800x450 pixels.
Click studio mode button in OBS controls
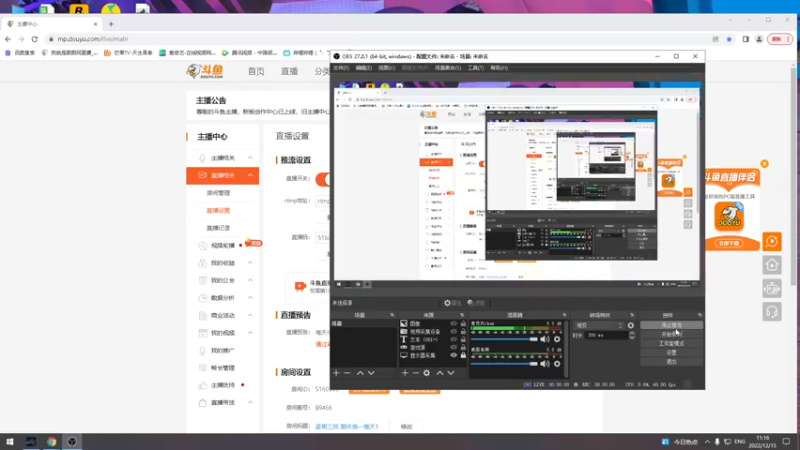coord(671,343)
